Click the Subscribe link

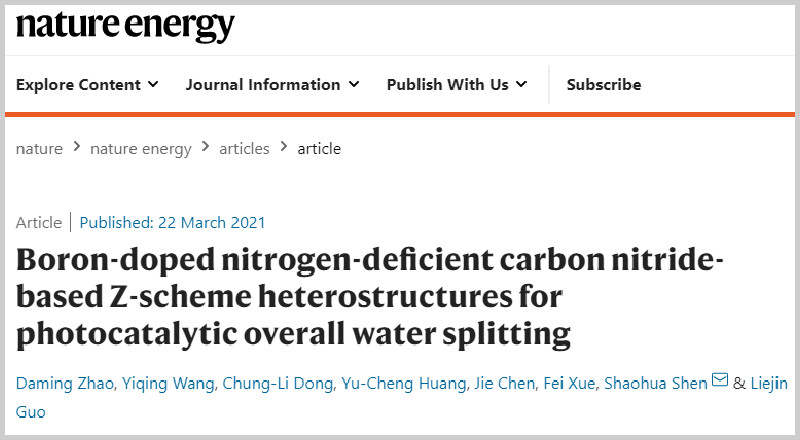[x=604, y=85]
